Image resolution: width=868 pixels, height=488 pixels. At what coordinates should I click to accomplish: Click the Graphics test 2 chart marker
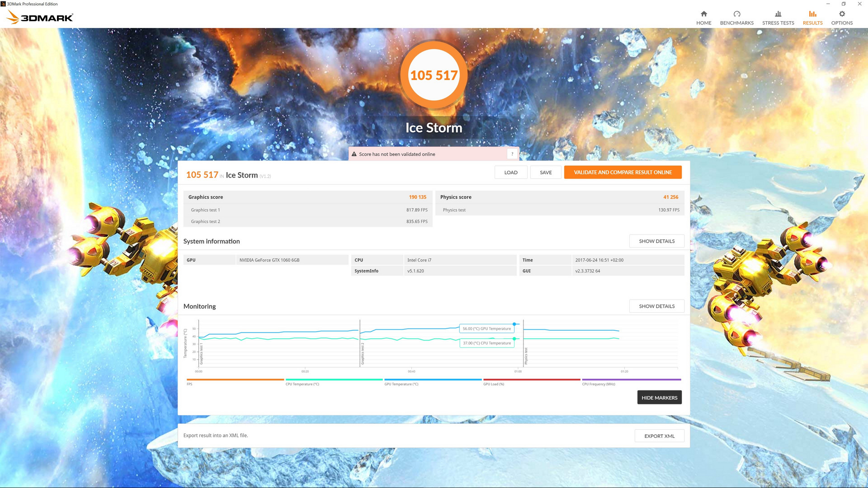(362, 353)
